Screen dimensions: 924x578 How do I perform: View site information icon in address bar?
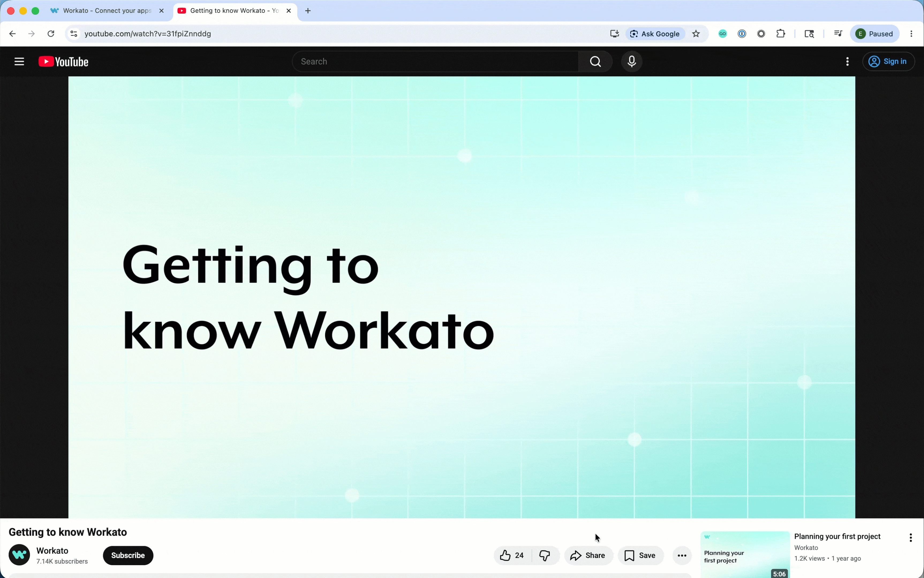74,34
